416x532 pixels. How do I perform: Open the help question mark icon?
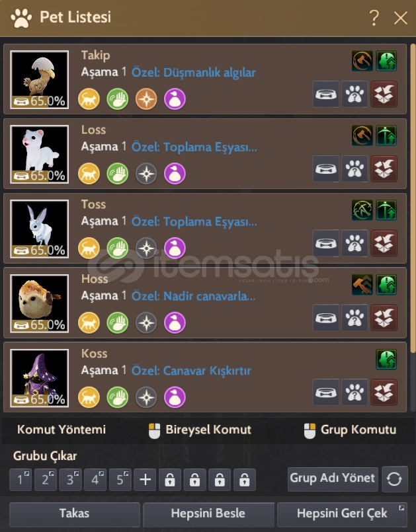point(374,18)
